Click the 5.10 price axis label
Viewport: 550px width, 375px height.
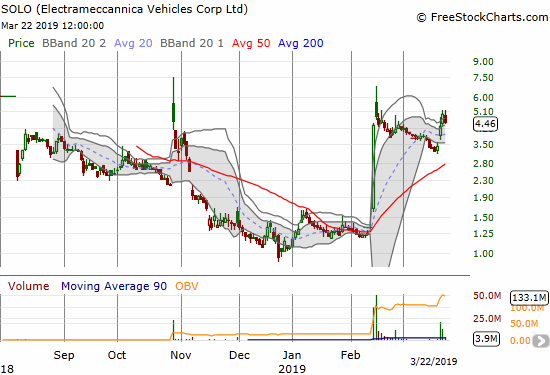483,112
